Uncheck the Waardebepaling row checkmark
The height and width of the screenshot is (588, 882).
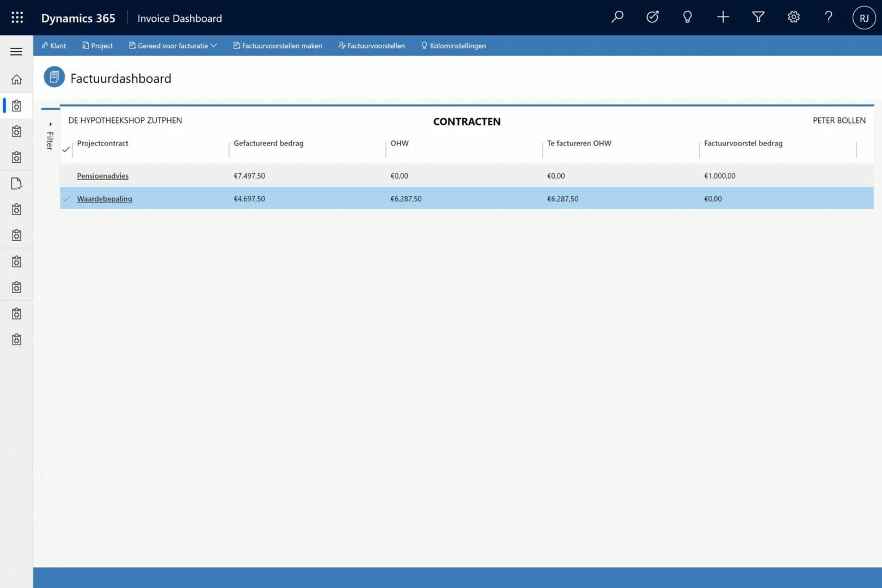(x=66, y=199)
